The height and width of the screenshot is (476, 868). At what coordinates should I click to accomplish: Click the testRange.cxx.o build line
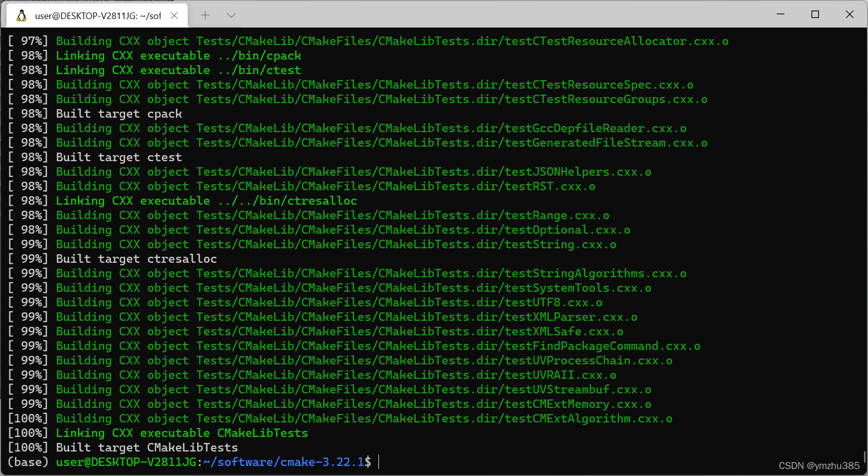pos(309,215)
